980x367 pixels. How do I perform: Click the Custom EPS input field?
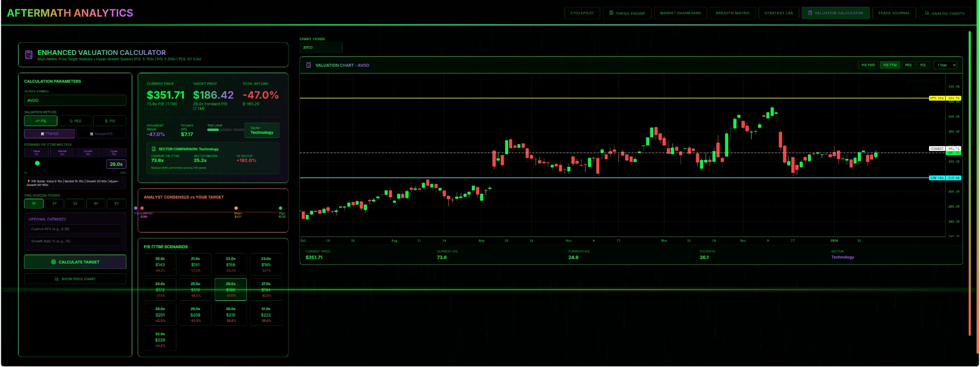(75, 229)
